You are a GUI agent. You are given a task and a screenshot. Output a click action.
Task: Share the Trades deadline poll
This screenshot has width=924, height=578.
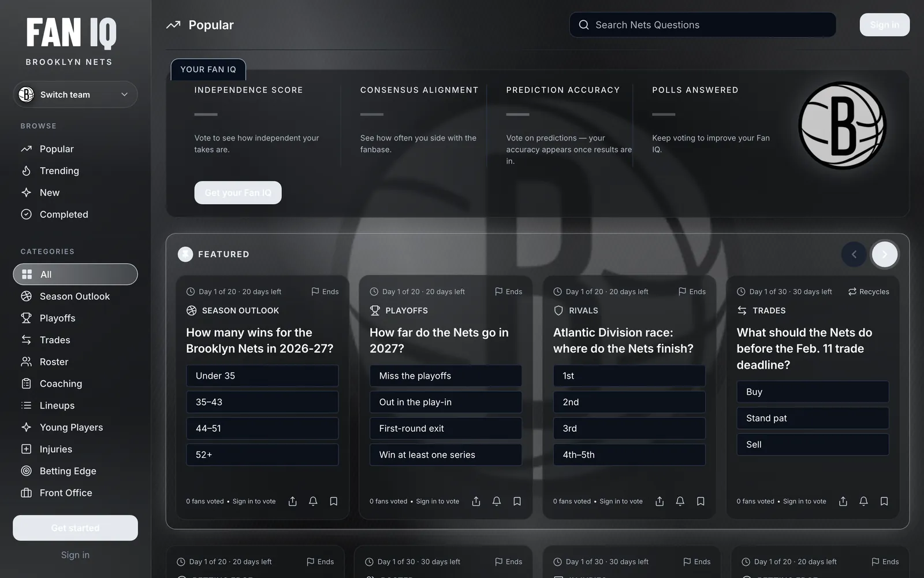(x=843, y=501)
